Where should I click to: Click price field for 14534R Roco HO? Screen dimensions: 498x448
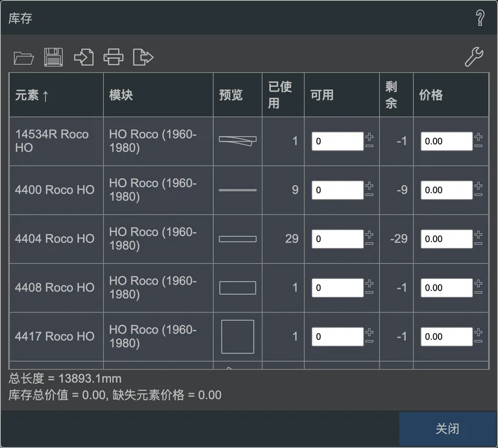(447, 141)
